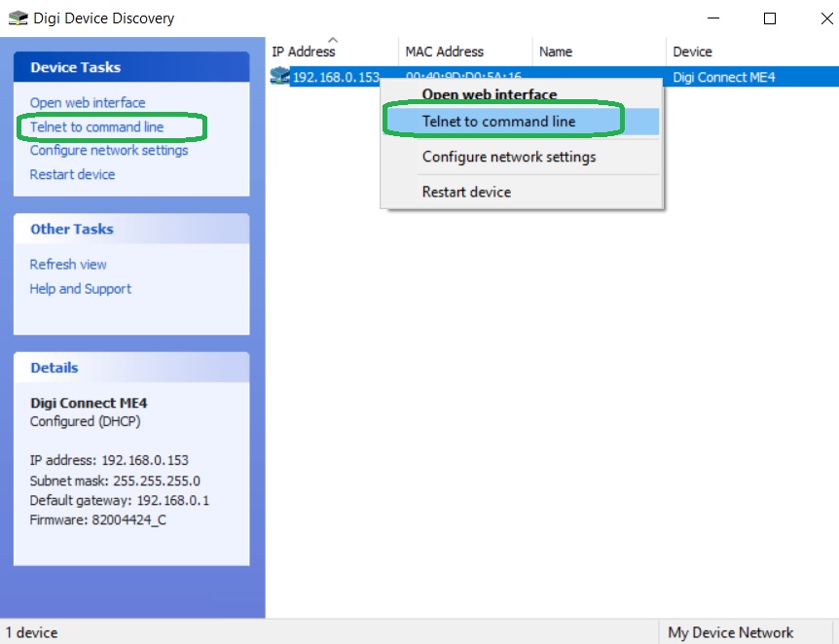Click the Configured (DHCP) text

(85, 421)
